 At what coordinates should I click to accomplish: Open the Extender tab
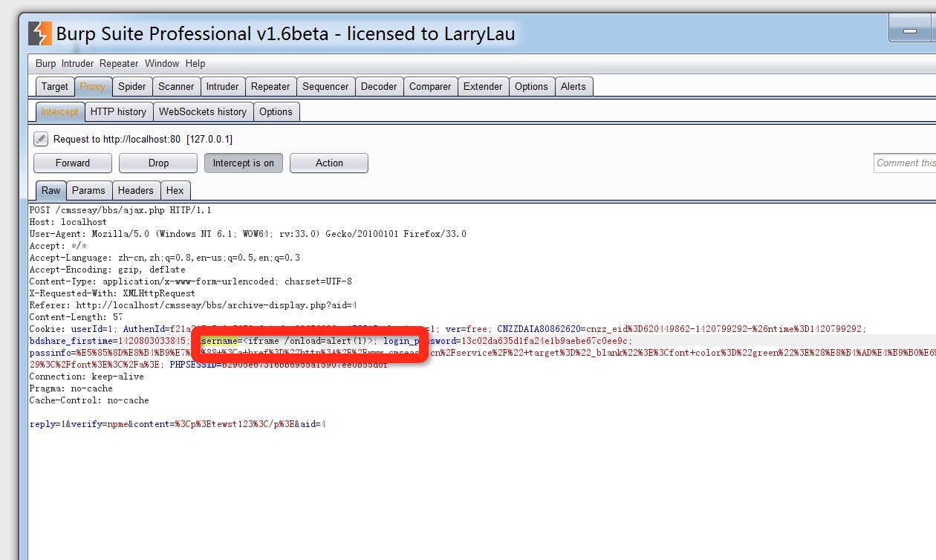483,86
